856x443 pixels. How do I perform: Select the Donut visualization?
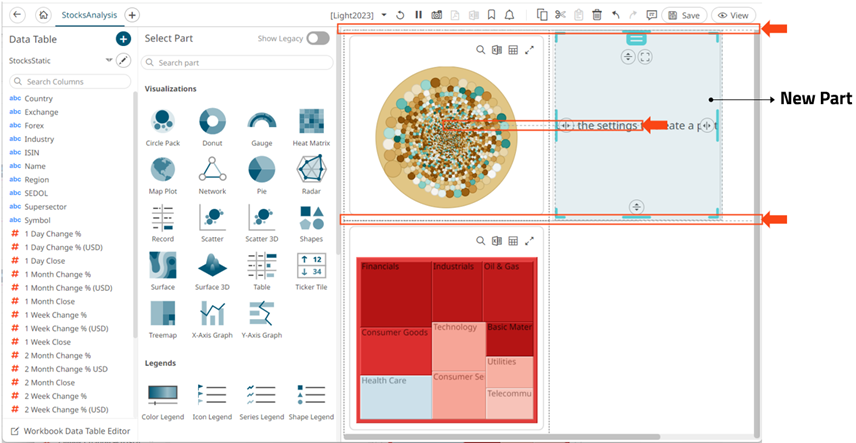(212, 127)
